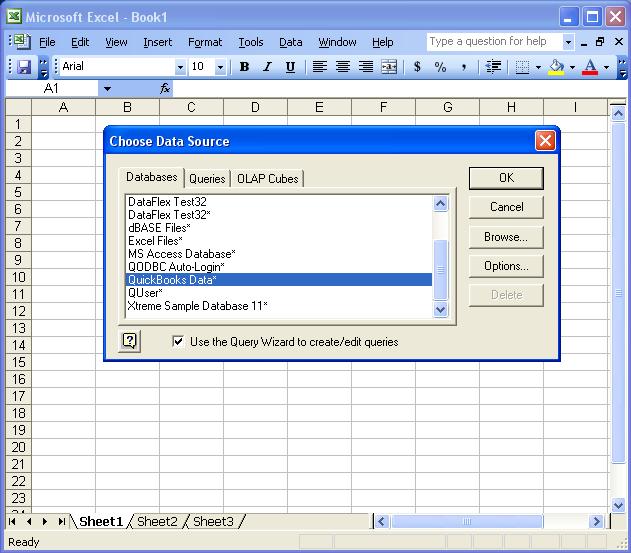Screen dimensions: 631x553
Task: Go to next sheet tab arrow
Action: click(45, 522)
